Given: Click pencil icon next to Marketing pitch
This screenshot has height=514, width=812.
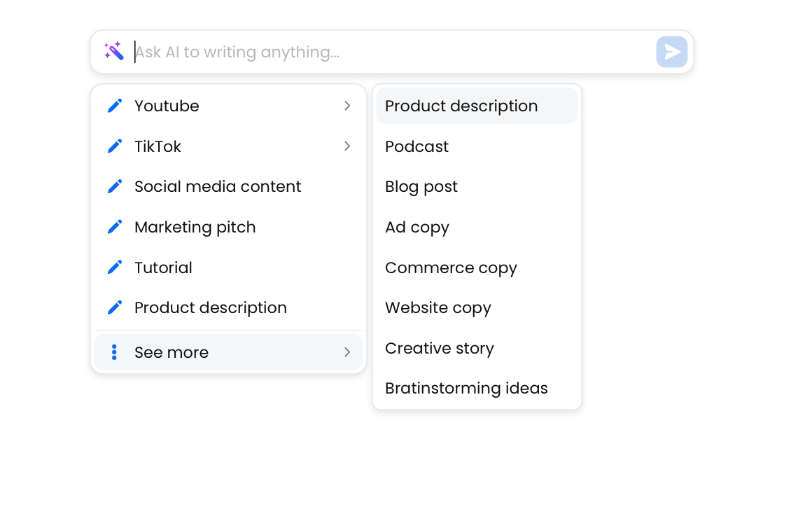Looking at the screenshot, I should (x=115, y=227).
